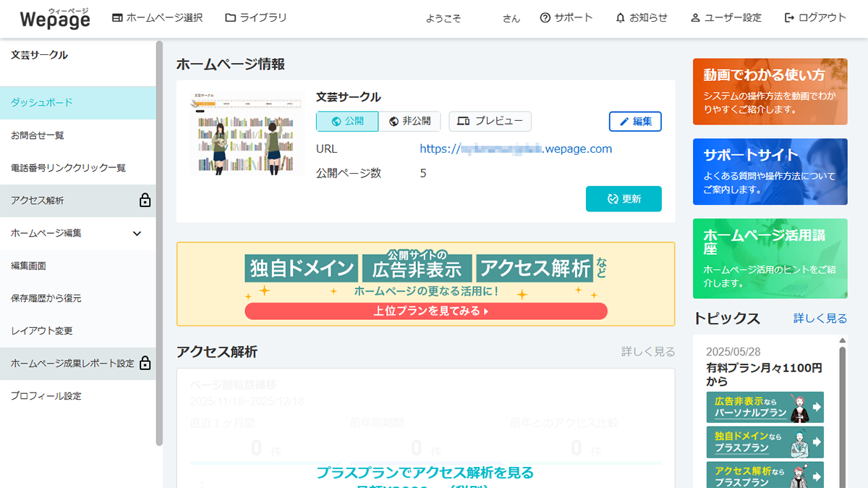This screenshot has width=868, height=488.
Task: Set the site status to 公開
Action: (347, 121)
